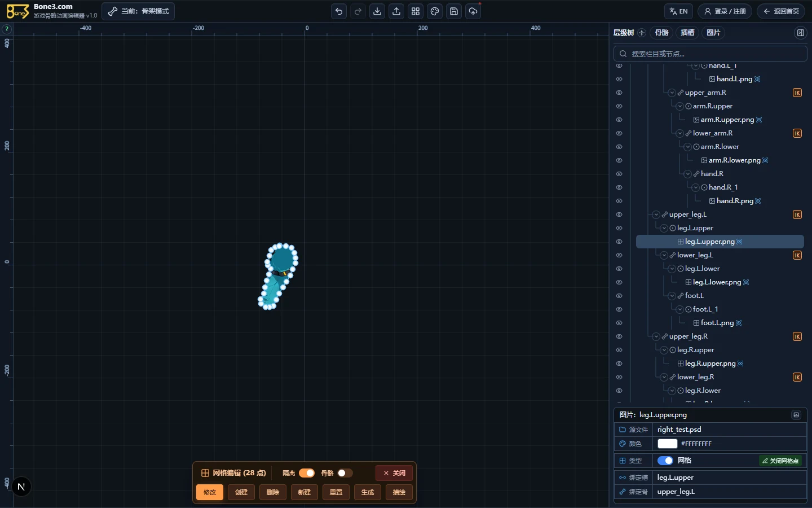
Task: Collapse the upper_leg.L tree node
Action: pyautogui.click(x=656, y=214)
